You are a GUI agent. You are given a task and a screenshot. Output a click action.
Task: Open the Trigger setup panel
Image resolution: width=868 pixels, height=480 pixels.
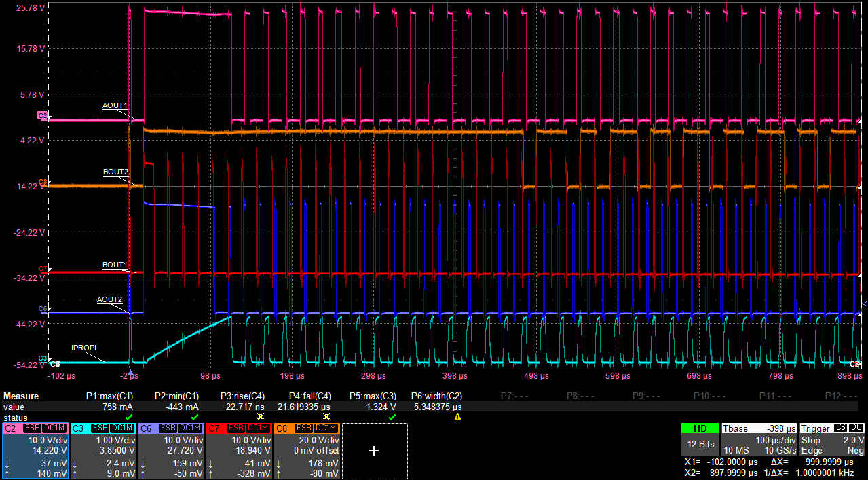pyautogui.click(x=816, y=428)
